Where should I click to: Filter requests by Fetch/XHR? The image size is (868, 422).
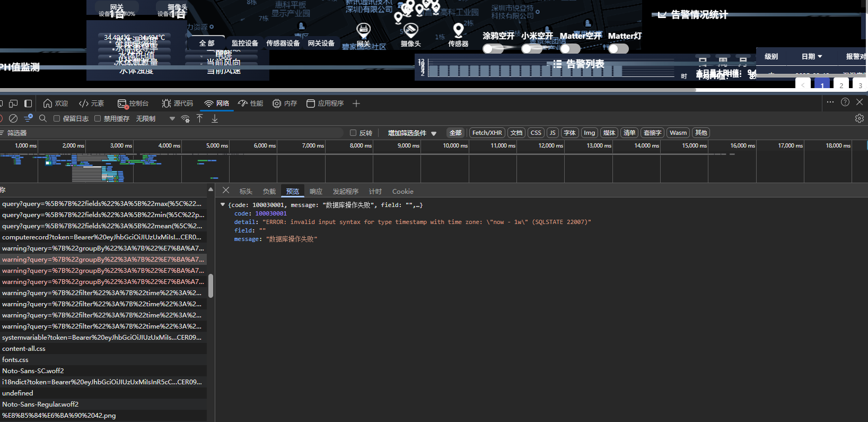coord(487,133)
